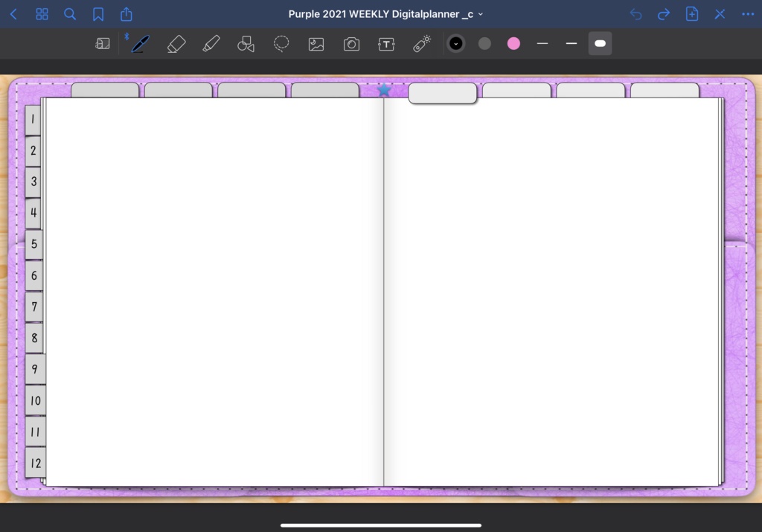The width and height of the screenshot is (762, 532).
Task: Select the medium stroke width
Action: pos(571,44)
